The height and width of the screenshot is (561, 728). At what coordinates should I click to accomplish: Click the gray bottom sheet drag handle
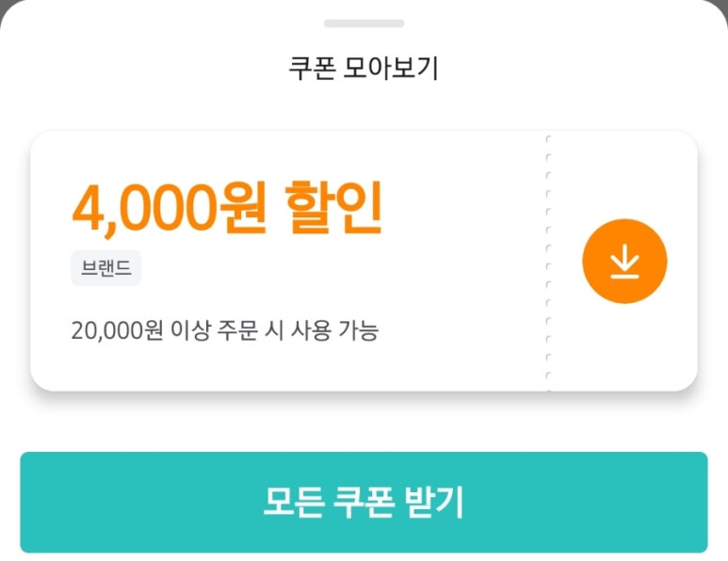pos(364,23)
